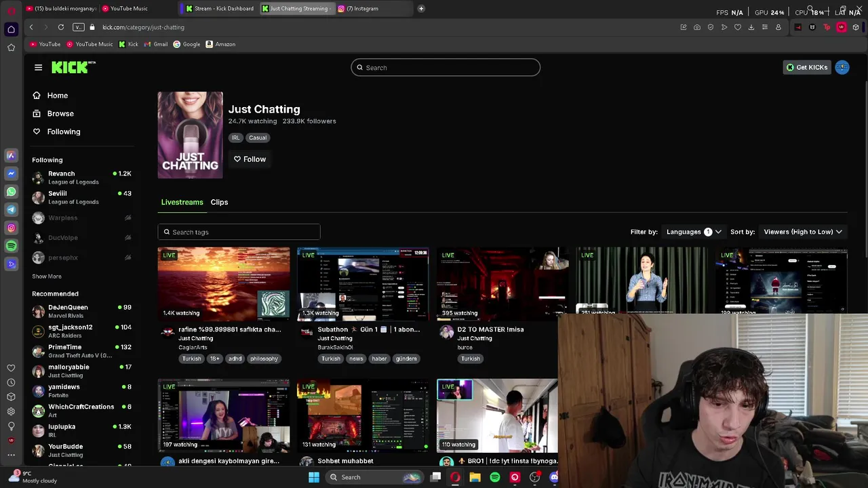The width and height of the screenshot is (868, 488).
Task: Open Spotify in the Opera sidebar
Action: (x=11, y=246)
